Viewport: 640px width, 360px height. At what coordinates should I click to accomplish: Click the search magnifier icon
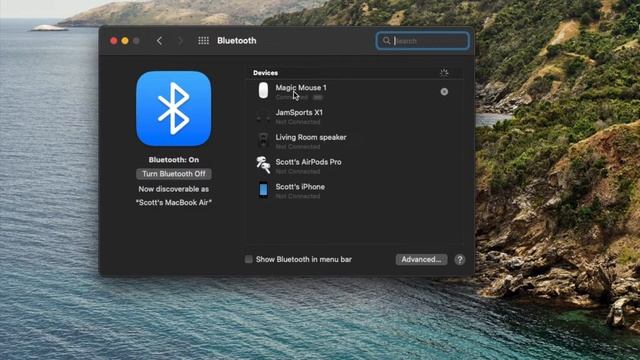pos(387,40)
